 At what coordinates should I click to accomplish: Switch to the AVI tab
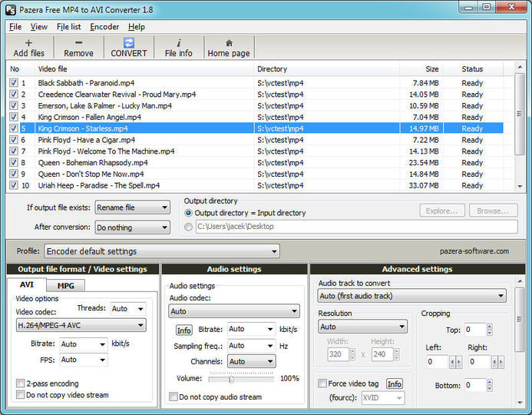pos(27,284)
